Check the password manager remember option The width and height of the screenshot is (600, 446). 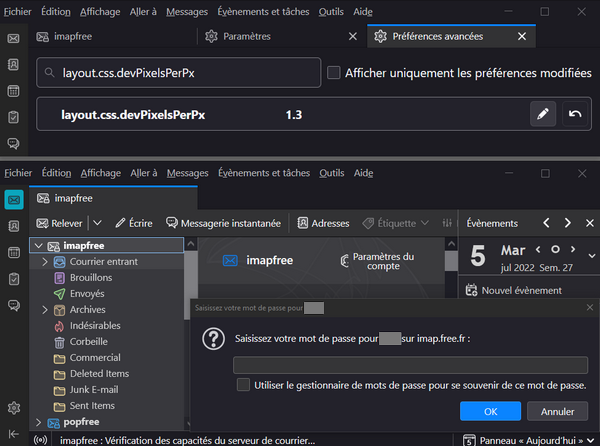(243, 385)
